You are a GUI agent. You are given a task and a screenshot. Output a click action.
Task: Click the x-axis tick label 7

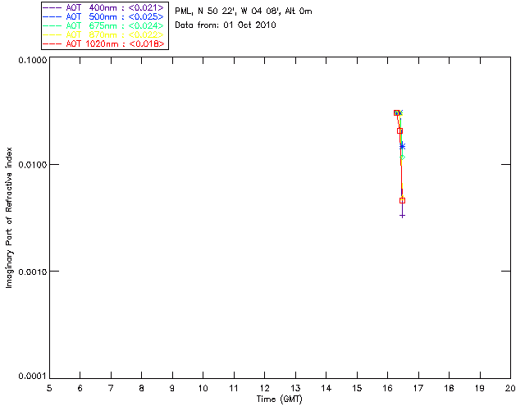pyautogui.click(x=111, y=388)
